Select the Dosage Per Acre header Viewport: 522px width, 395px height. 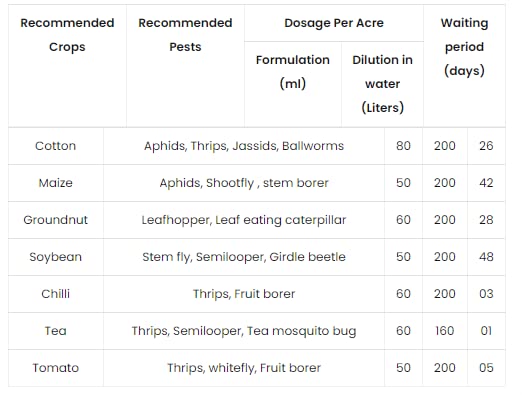(334, 23)
